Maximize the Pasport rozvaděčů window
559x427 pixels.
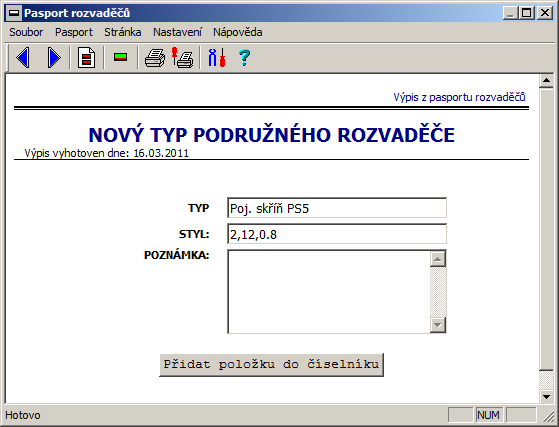point(527,13)
